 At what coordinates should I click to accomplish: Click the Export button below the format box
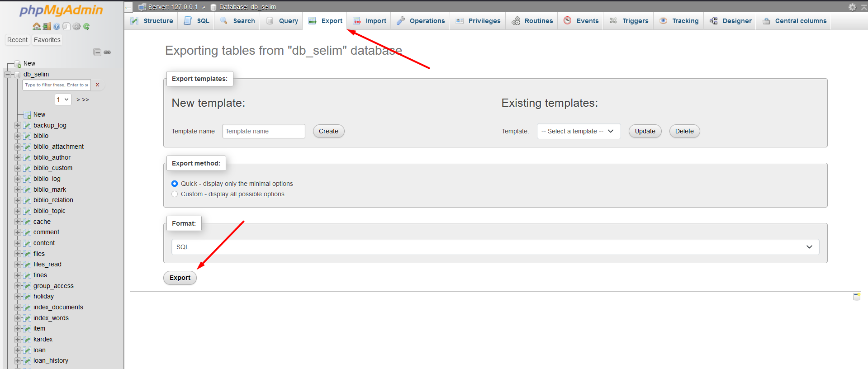(180, 278)
